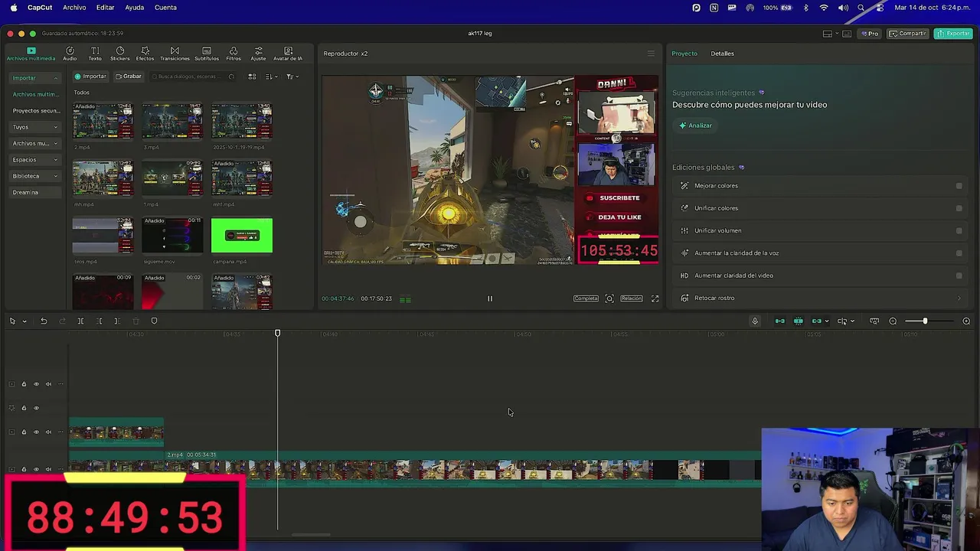Expand the Archivos mu... sidebar section
Image resolution: width=980 pixels, height=551 pixels.
(55, 143)
